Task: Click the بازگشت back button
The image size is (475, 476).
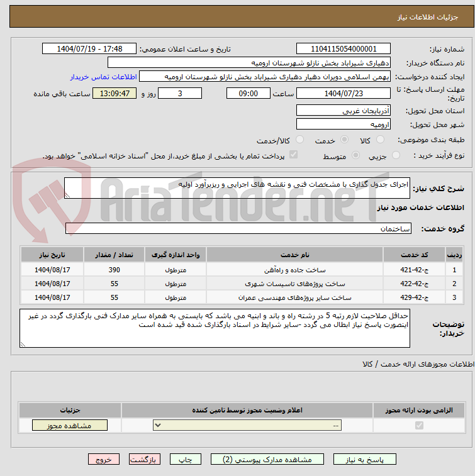Action: point(144,459)
